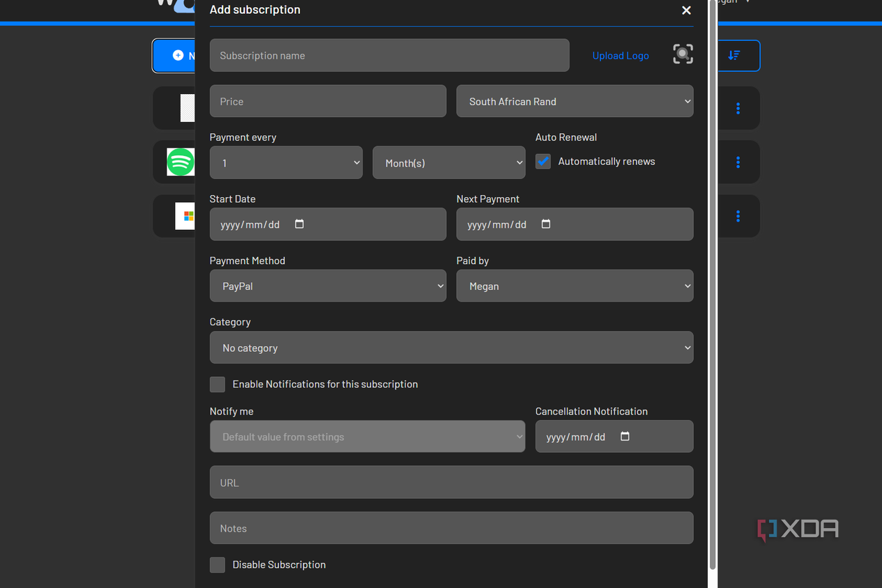882x588 pixels.
Task: Click the Add subscription dialog title
Action: coord(255,10)
